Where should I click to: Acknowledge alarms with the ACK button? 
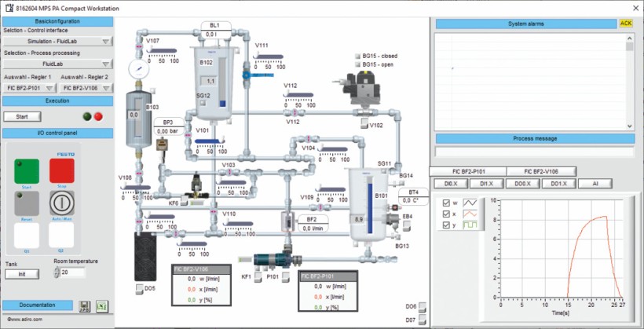[x=626, y=24]
